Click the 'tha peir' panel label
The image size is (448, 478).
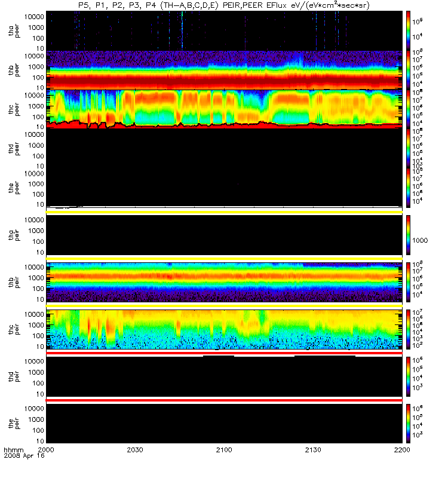pos(14,235)
